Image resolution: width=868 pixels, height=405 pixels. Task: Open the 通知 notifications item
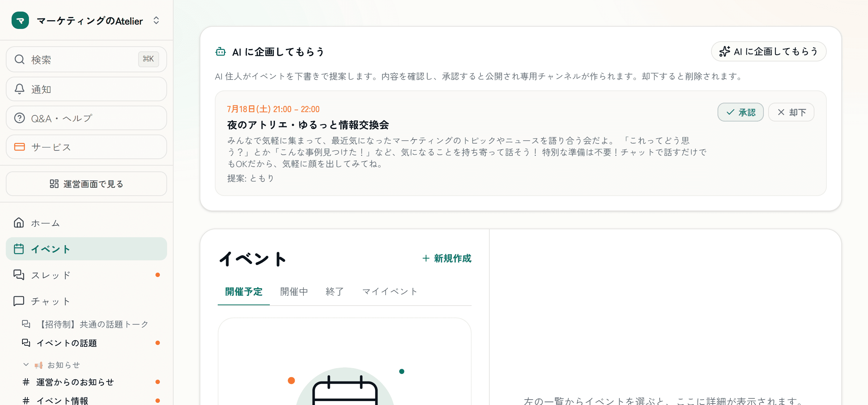coord(86,89)
